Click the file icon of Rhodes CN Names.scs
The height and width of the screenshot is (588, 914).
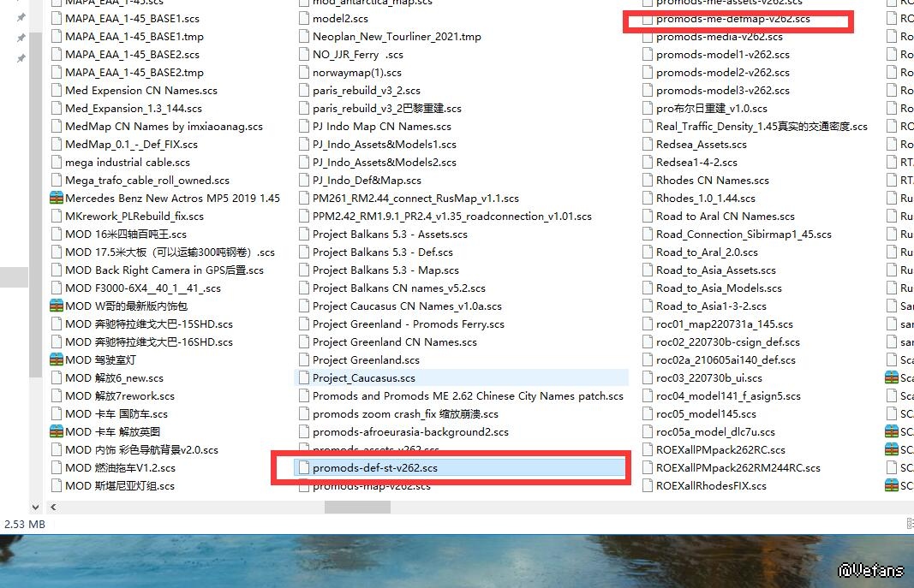[648, 181]
